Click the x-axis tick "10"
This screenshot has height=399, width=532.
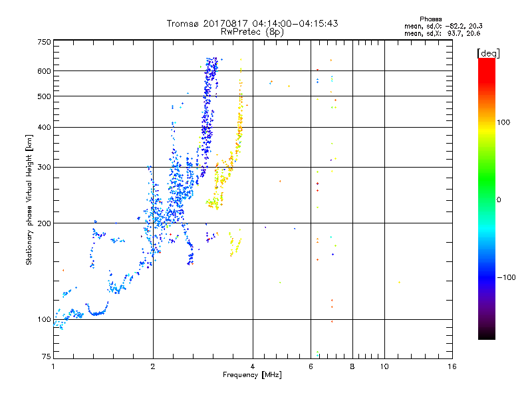pyautogui.click(x=384, y=366)
